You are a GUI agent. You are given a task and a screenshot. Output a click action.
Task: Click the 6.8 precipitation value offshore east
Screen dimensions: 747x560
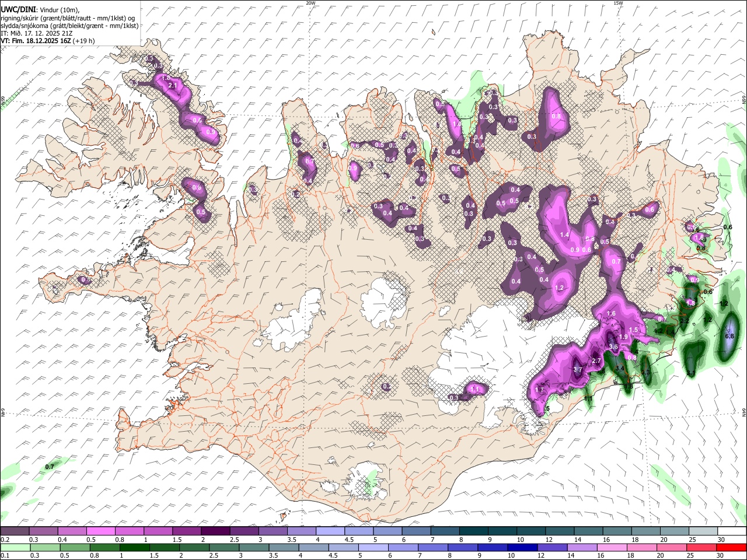coord(729,337)
